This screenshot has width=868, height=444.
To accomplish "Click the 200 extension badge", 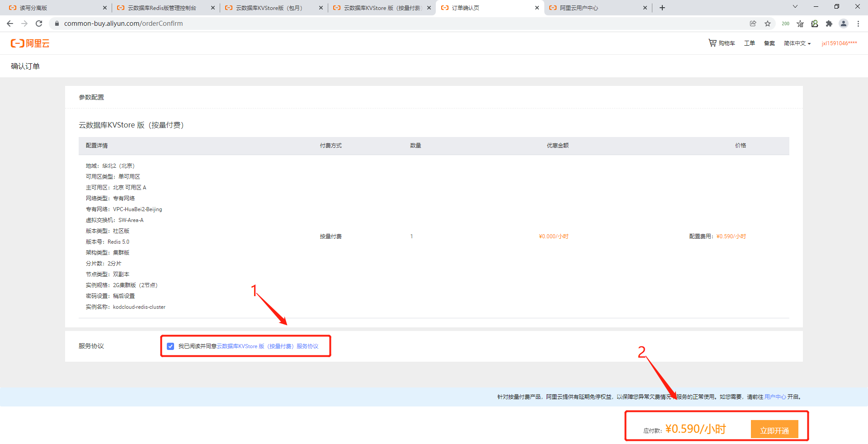I will click(786, 24).
